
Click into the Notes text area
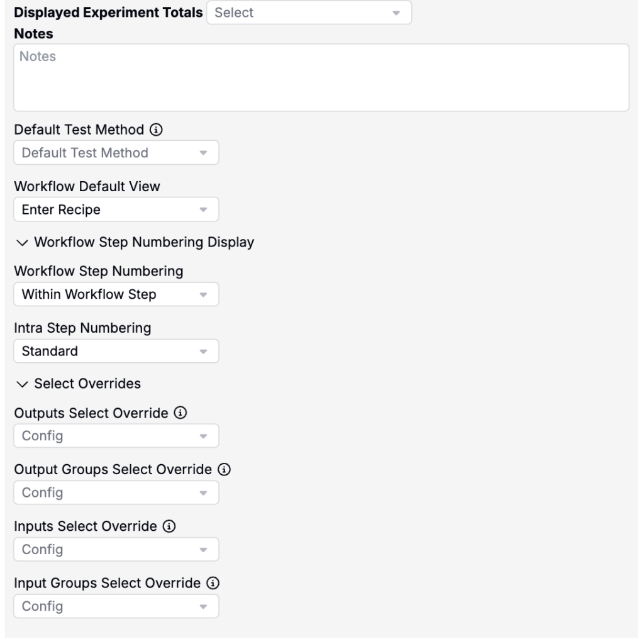tap(321, 77)
